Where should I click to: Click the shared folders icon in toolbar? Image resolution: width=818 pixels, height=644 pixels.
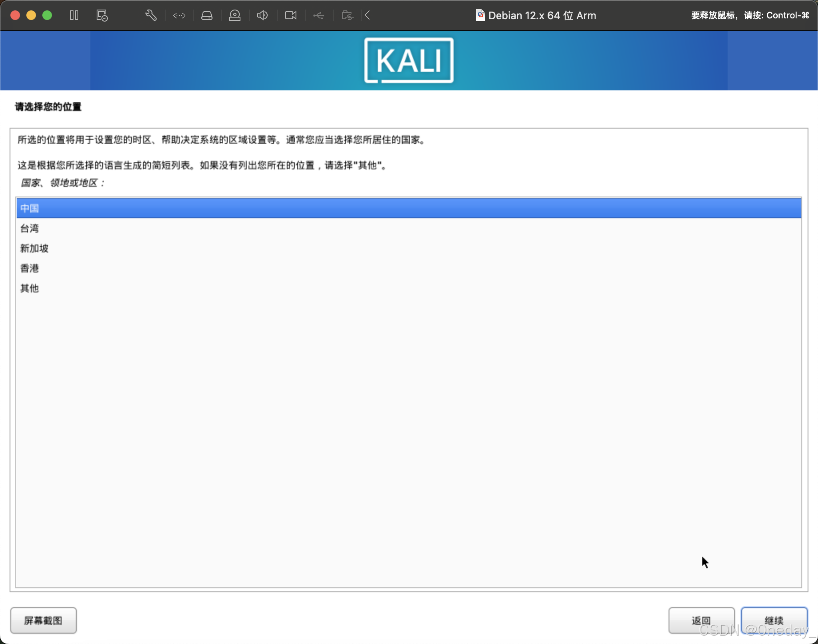pyautogui.click(x=347, y=16)
